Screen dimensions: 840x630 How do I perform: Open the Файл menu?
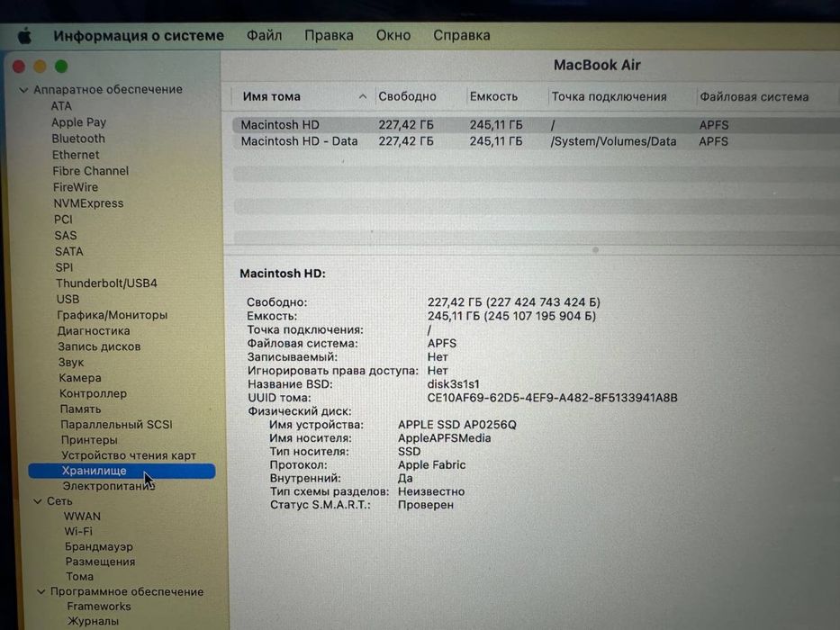264,35
